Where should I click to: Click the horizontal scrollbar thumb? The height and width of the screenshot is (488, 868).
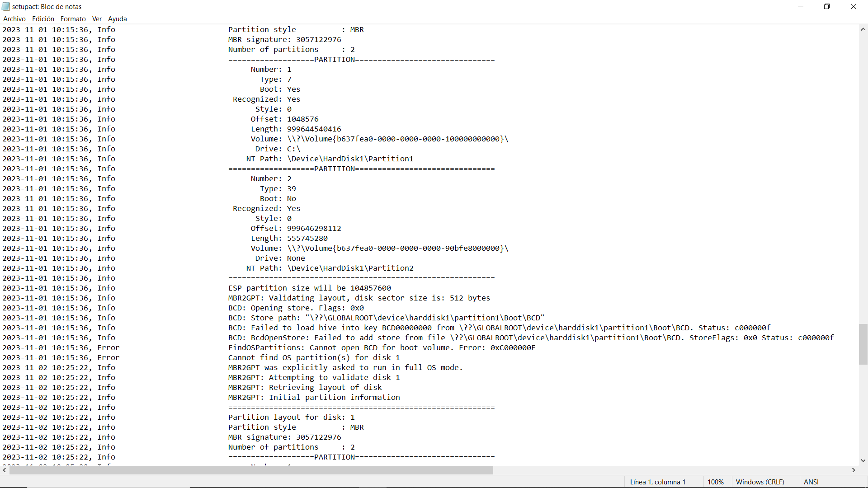pyautogui.click(x=251, y=470)
